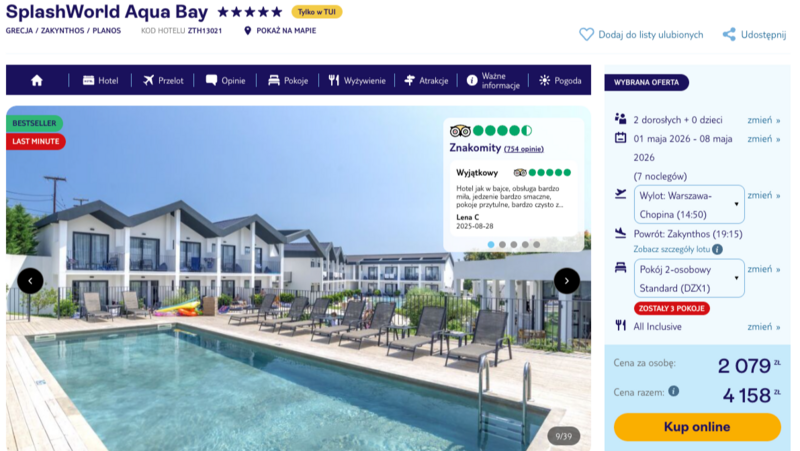Click info icon beside Cena razem

(x=673, y=391)
